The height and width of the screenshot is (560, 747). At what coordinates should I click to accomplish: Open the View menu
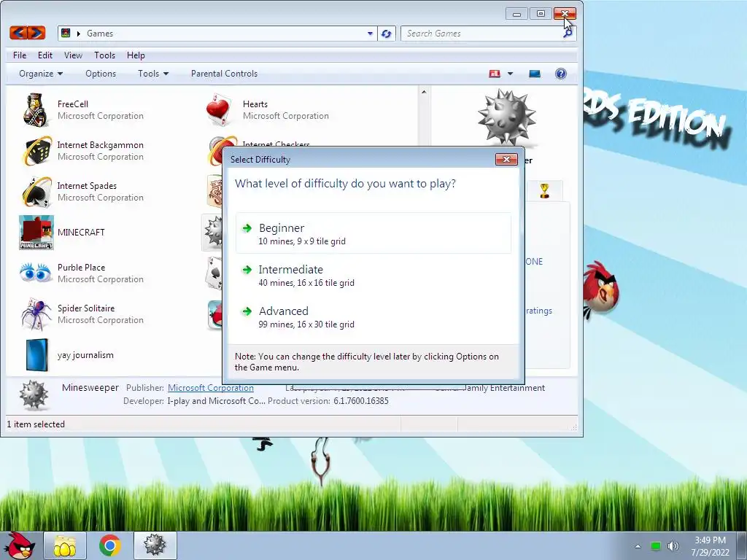(x=74, y=55)
